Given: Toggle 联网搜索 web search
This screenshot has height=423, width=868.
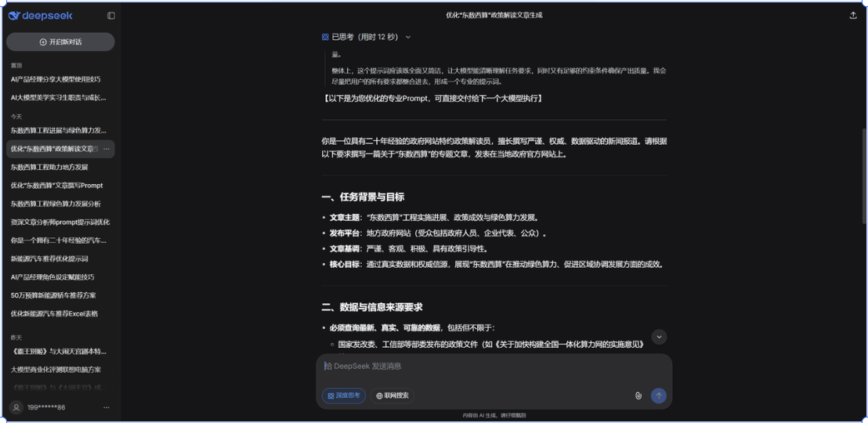Looking at the screenshot, I should 392,396.
